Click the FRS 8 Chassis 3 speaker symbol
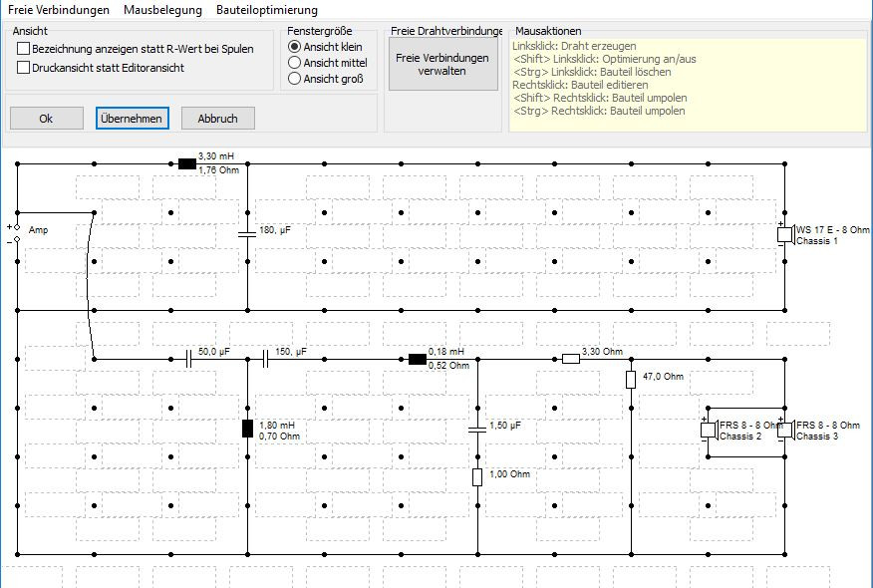This screenshot has width=873, height=588. point(785,430)
